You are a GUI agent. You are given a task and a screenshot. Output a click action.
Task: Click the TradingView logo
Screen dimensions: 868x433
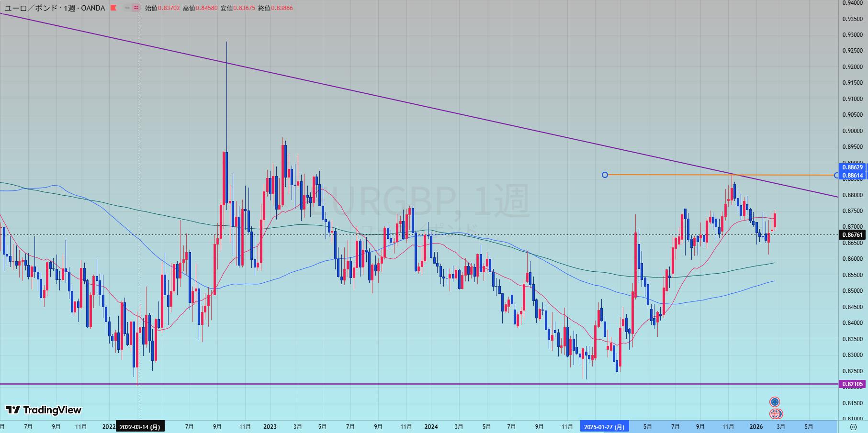(44, 410)
